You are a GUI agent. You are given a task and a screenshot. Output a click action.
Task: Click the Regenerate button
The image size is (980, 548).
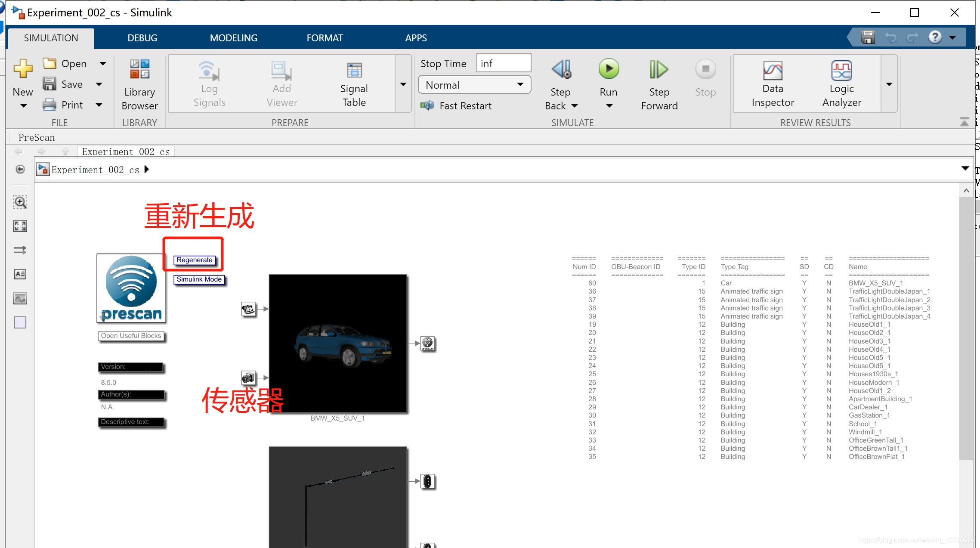pos(194,260)
